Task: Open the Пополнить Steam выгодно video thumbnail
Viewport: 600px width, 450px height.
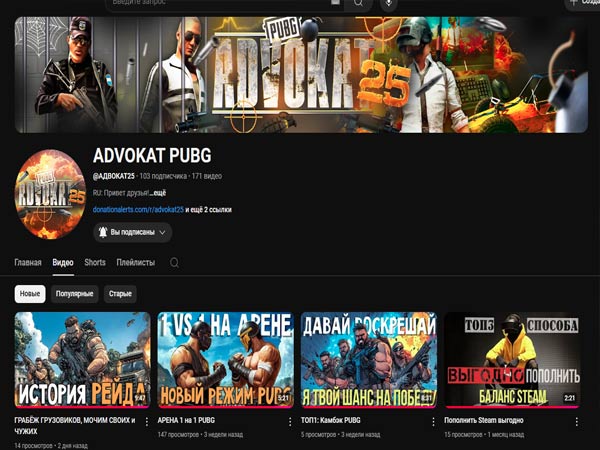Action: (512, 358)
